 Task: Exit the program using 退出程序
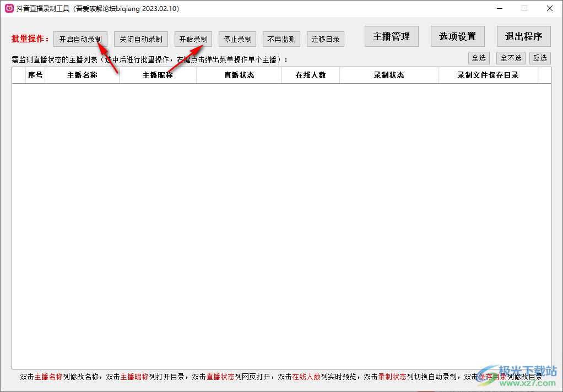(x=523, y=36)
